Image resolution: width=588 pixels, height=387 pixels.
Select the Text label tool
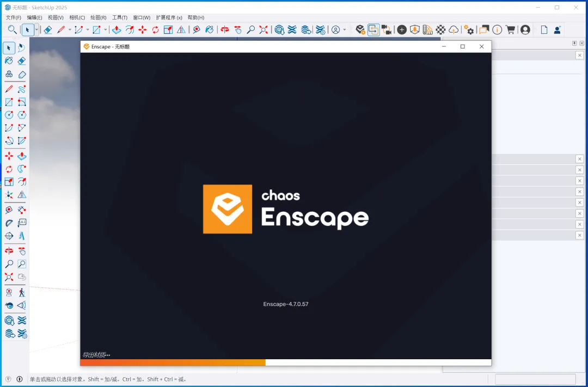tap(22, 223)
